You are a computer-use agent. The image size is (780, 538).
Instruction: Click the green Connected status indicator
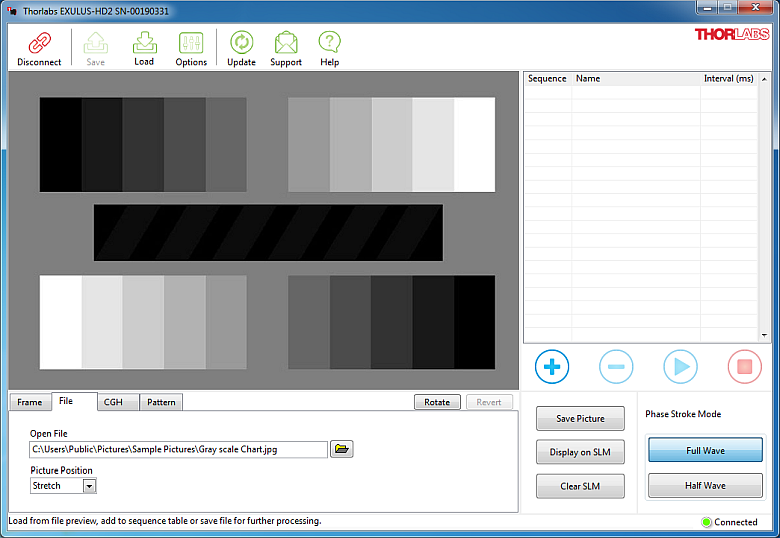[706, 522]
